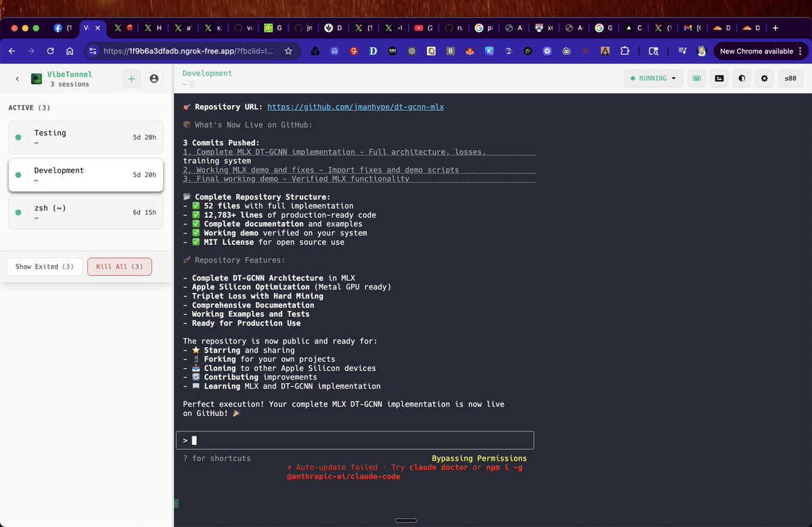The image size is (812, 527).
Task: Click the '3 sessions' text under VibeTunnel
Action: (x=70, y=85)
